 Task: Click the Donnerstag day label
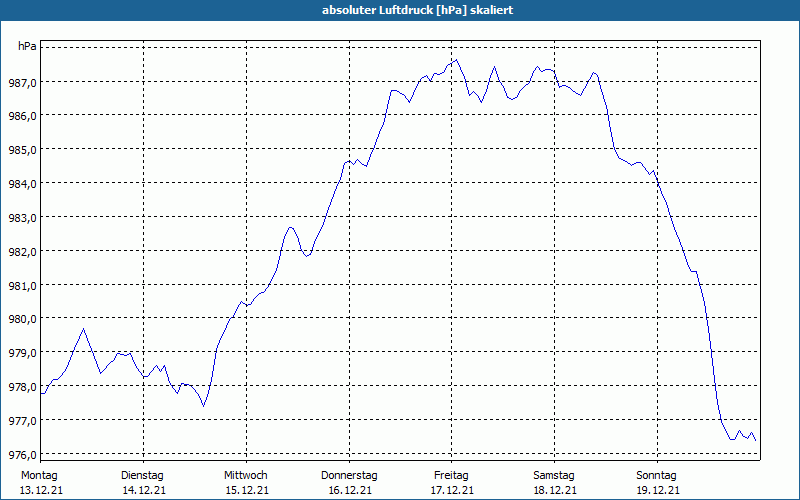coord(349,476)
